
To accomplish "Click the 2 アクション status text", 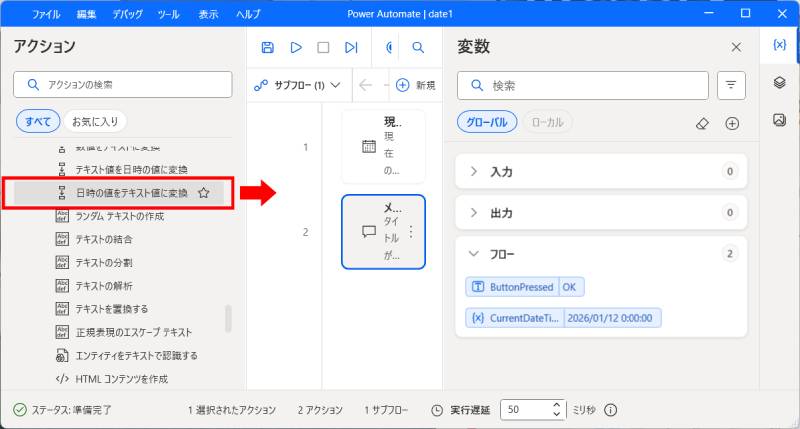I will tap(320, 410).
